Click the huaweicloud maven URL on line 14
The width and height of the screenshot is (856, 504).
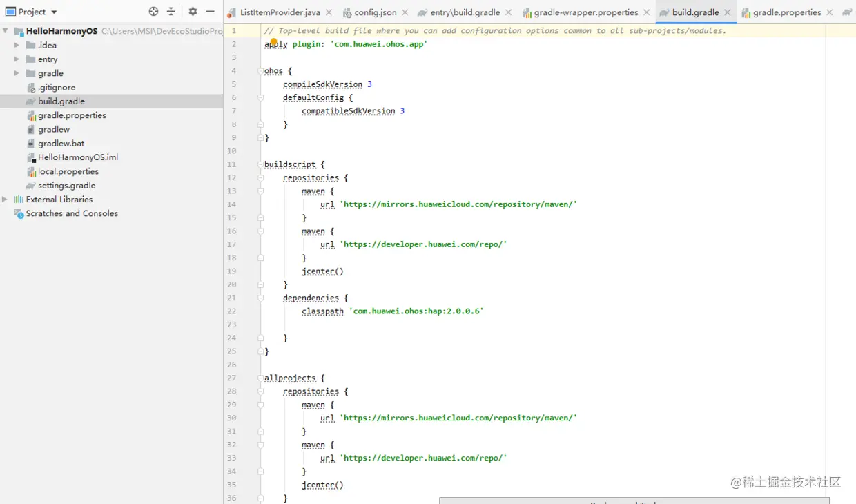point(458,204)
